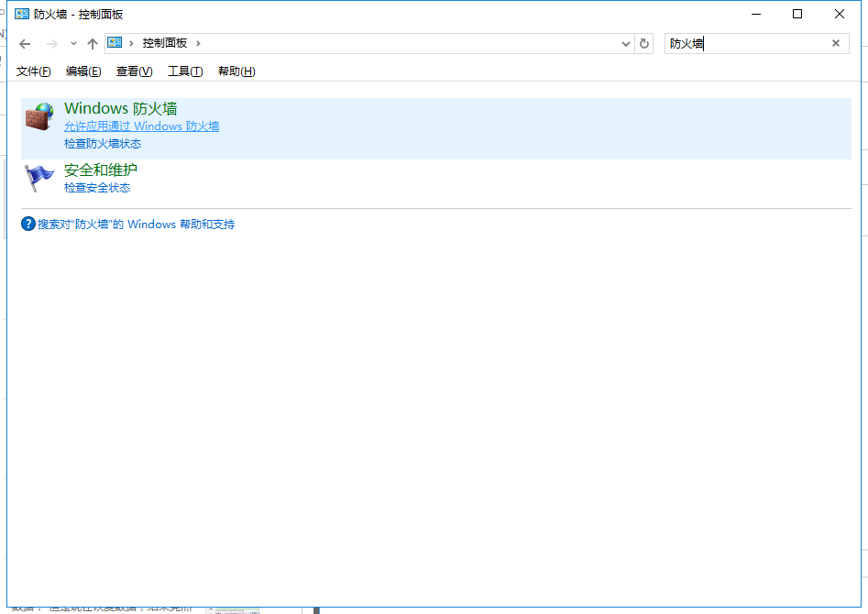The image size is (868, 614).
Task: Expand the chevron after 控制面板 breadcrumb
Action: click(x=198, y=43)
